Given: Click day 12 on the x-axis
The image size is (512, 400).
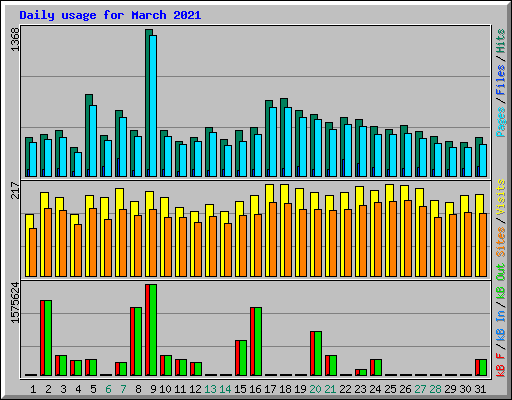Looking at the screenshot, I should [x=195, y=389].
